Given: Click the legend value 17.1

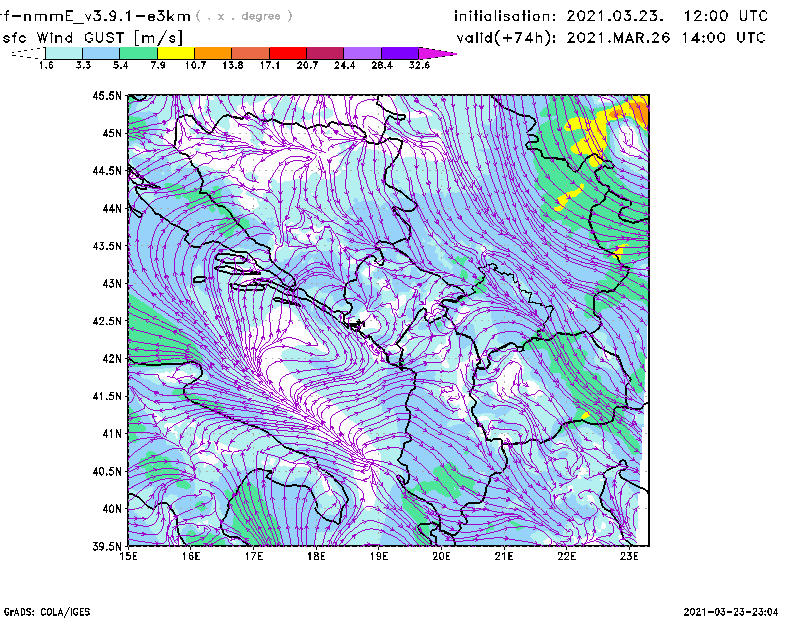Looking at the screenshot, I should 269,65.
